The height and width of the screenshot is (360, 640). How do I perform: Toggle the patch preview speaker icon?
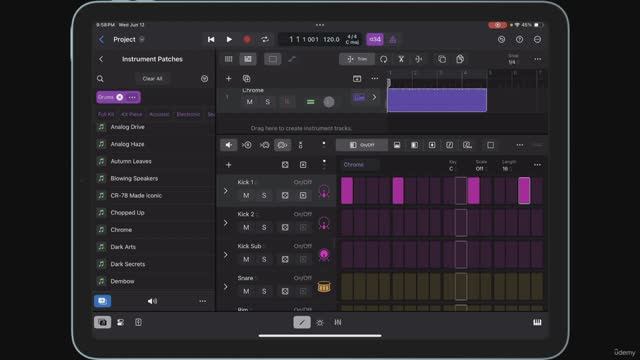152,301
